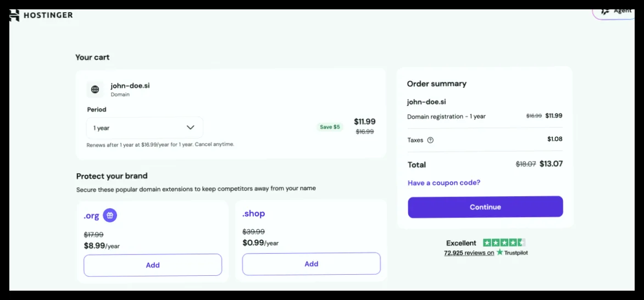The width and height of the screenshot is (644, 300).
Task: Click the john-doe.si domain name in cart
Action: tap(130, 86)
